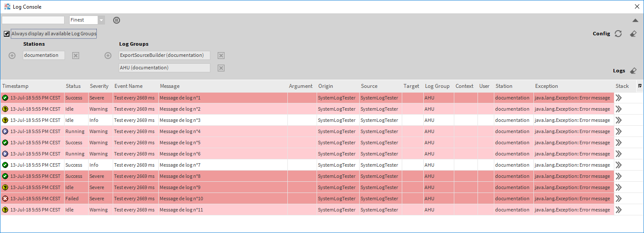Add a new log group with plus icon
Screen dimensions: 644x233
[108, 56]
